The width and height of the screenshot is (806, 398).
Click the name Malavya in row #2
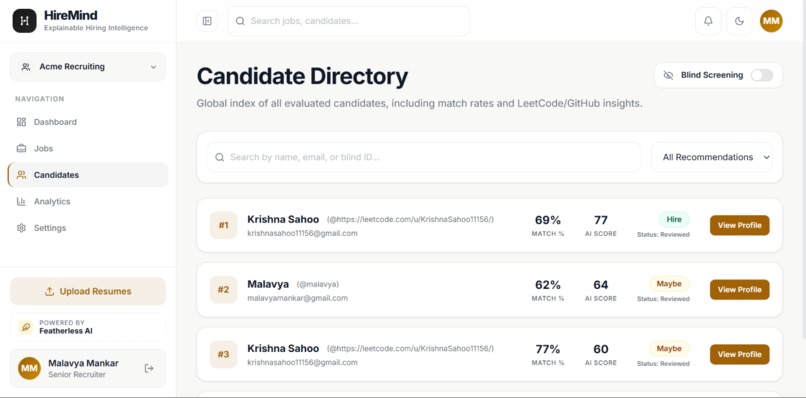click(x=268, y=284)
